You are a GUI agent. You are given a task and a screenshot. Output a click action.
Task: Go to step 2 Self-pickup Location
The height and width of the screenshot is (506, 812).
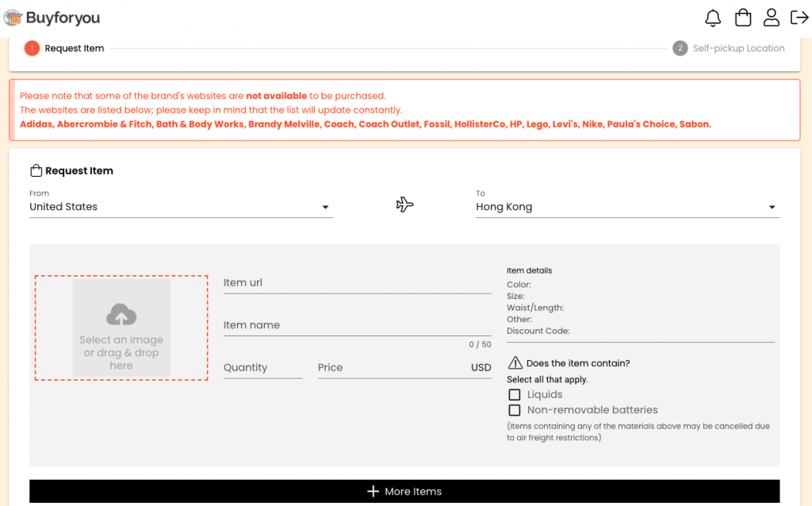click(x=729, y=48)
